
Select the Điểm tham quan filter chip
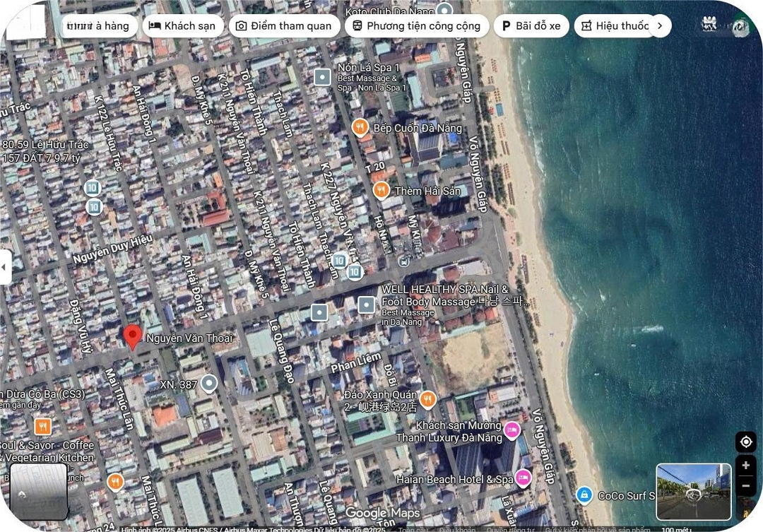coord(283,26)
